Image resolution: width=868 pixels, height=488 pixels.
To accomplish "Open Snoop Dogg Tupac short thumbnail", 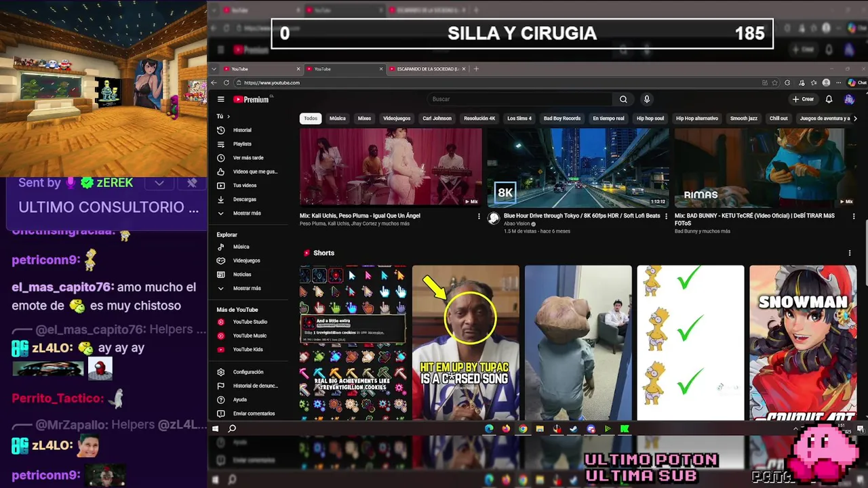I will tap(466, 343).
